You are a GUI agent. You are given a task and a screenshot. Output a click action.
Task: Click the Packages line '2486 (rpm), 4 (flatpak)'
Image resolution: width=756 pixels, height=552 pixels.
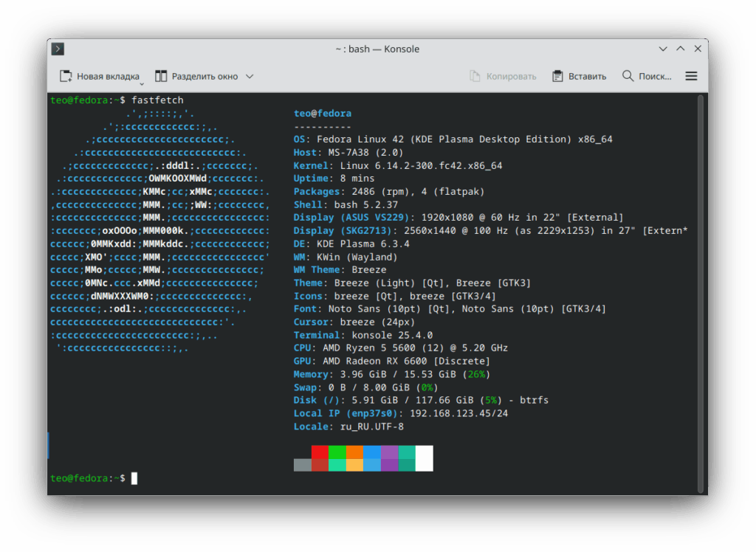click(389, 191)
